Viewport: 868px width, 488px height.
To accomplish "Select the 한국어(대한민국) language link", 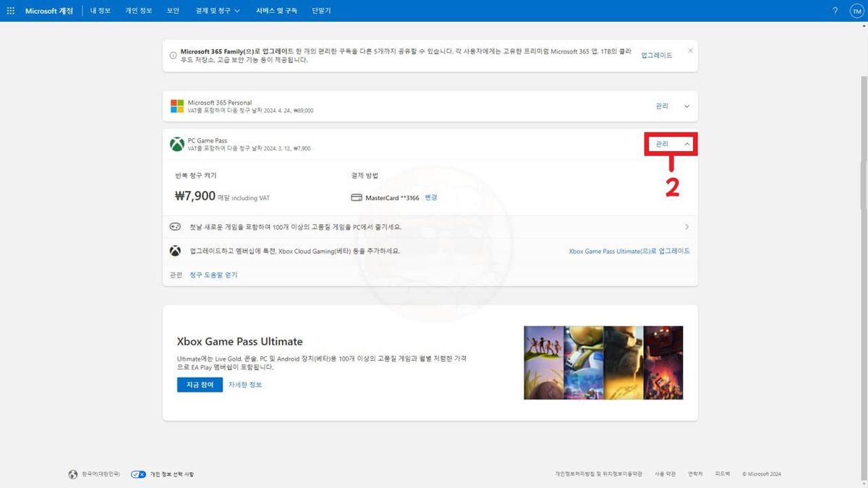I will pyautogui.click(x=101, y=474).
